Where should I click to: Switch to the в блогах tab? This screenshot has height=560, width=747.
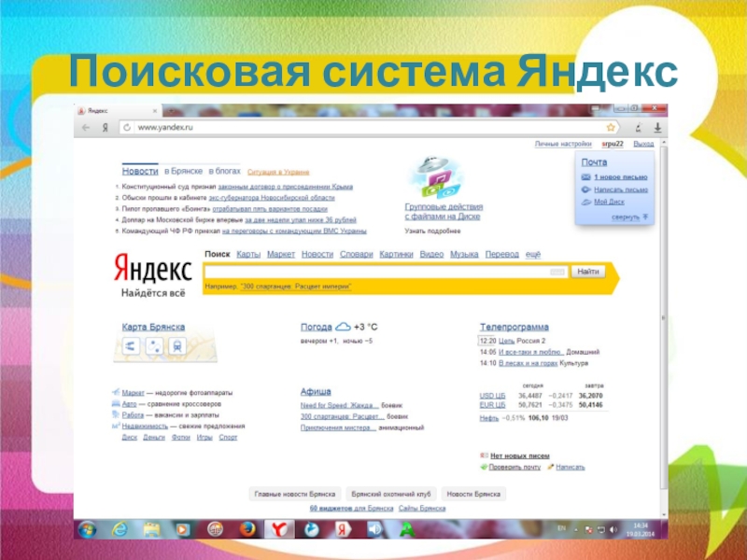point(224,171)
